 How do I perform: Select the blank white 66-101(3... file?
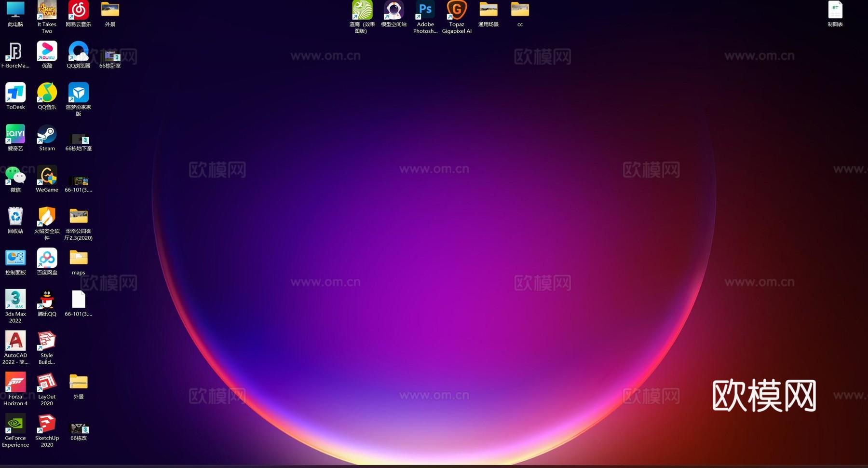tap(79, 300)
